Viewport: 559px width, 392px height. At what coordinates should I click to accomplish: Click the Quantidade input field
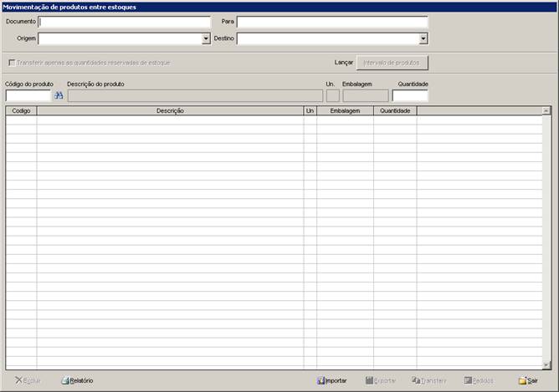coord(409,95)
